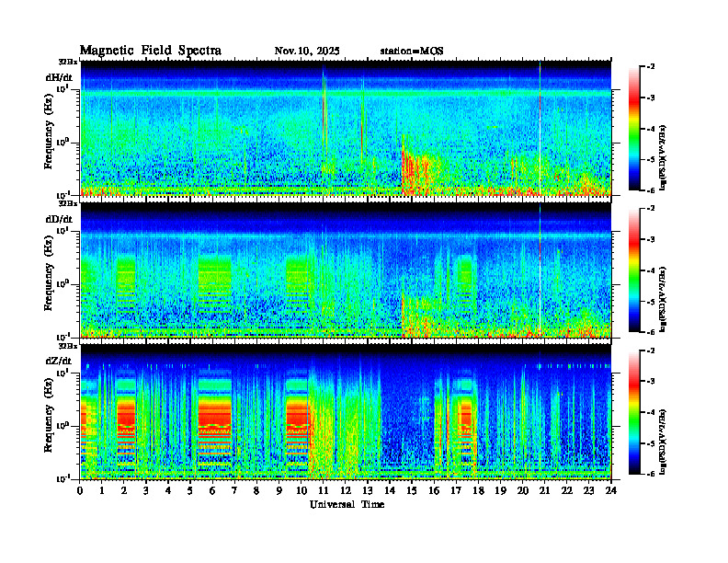The width and height of the screenshot is (728, 563).
Task: Click the -4 value on dH/dt color scale
Action: point(651,129)
